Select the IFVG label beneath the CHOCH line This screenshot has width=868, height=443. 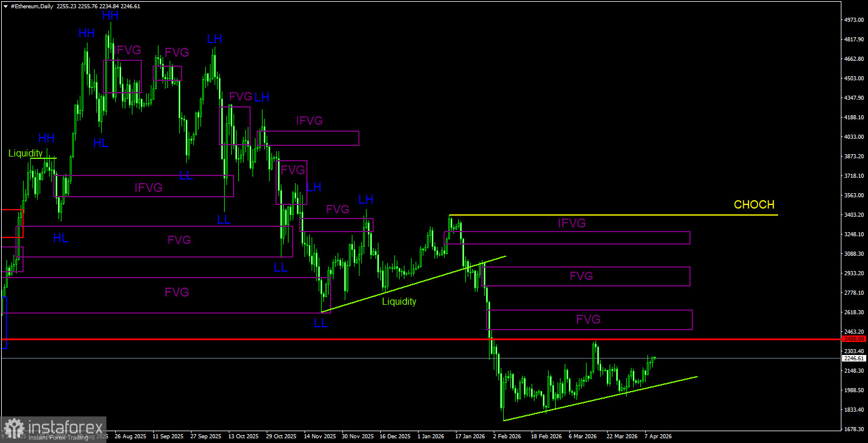click(572, 223)
